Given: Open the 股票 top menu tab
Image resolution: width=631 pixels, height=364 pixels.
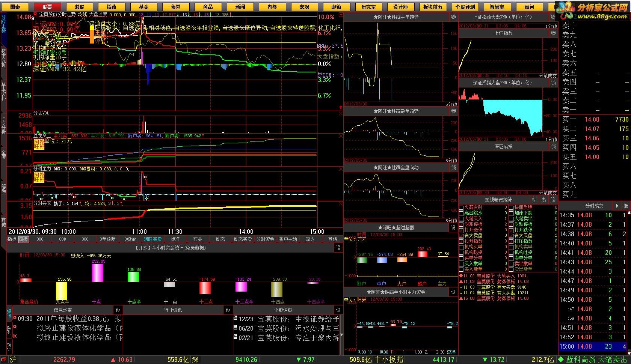Looking at the screenshot, I should (47, 7).
